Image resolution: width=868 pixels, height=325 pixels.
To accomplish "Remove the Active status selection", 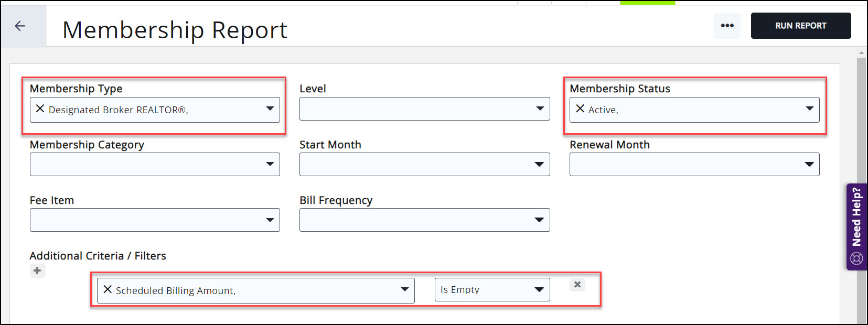I will tap(580, 109).
